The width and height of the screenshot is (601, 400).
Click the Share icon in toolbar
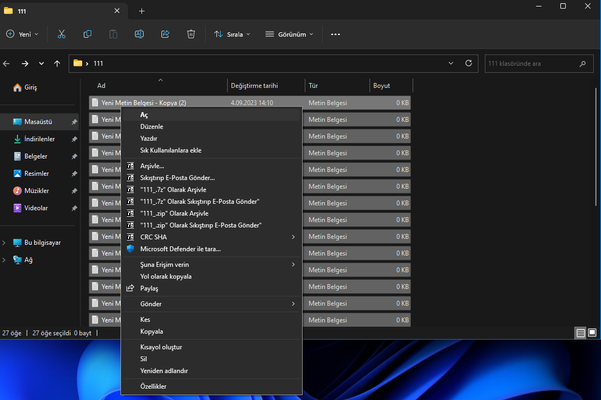[165, 34]
